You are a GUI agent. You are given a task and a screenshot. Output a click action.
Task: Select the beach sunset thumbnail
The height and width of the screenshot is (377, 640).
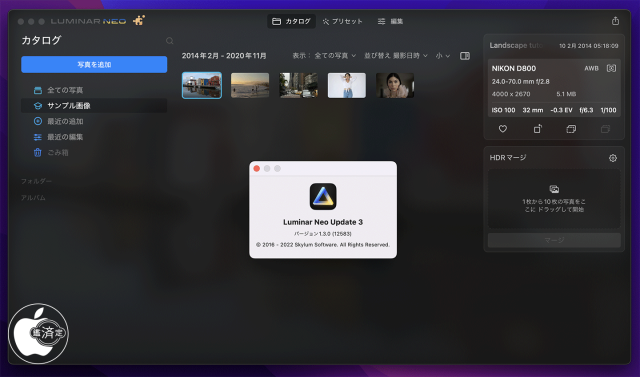250,85
